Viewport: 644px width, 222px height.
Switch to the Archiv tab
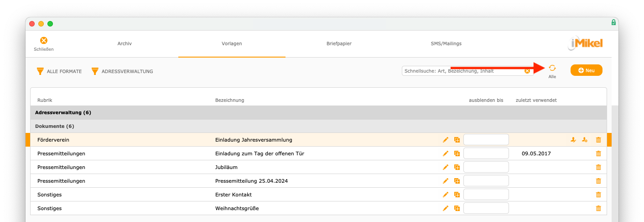[x=125, y=44]
